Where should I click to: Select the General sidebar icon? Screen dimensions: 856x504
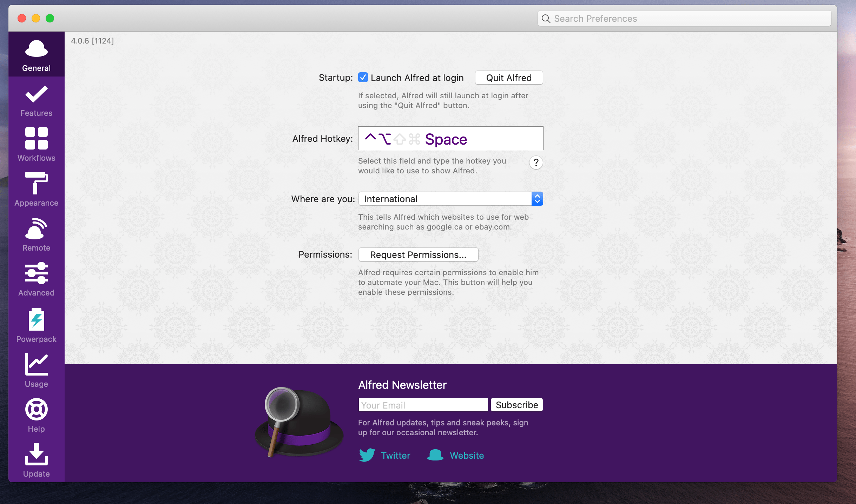click(36, 54)
